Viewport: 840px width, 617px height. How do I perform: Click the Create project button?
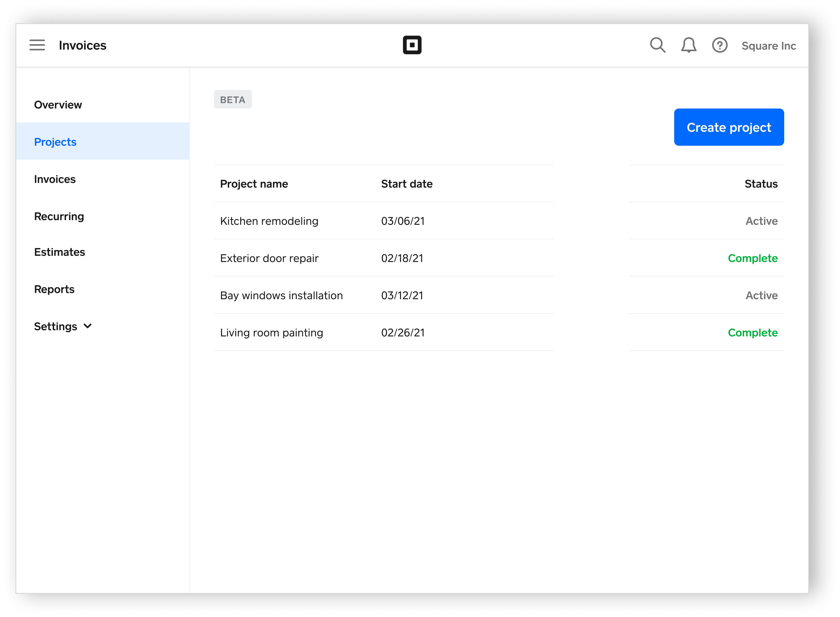(728, 127)
